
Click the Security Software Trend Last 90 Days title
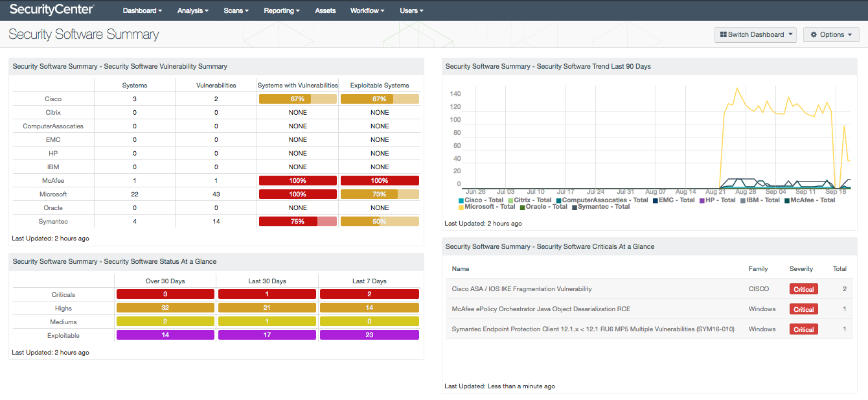[x=548, y=66]
